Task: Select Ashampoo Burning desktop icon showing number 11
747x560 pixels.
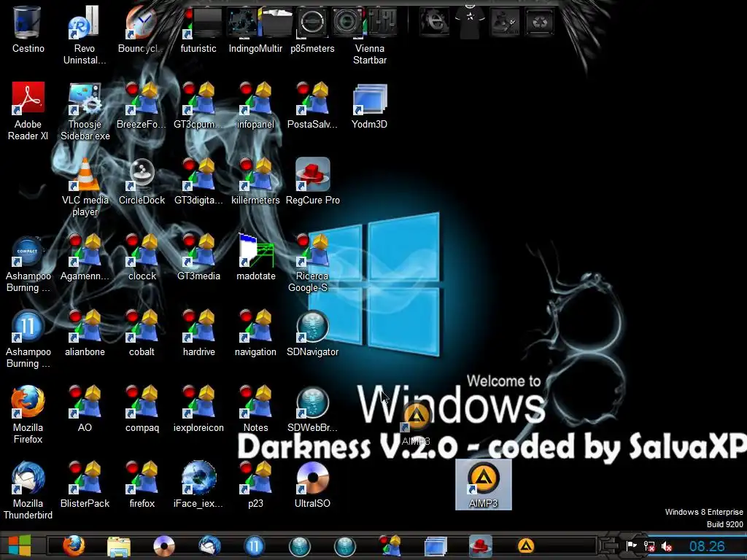Action: pyautogui.click(x=28, y=338)
